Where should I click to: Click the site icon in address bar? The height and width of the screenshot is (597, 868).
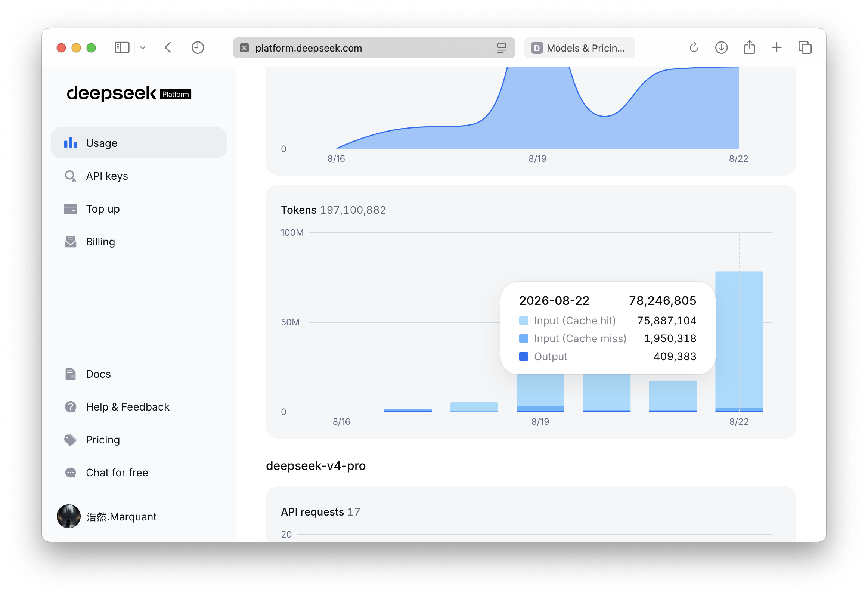coord(244,48)
